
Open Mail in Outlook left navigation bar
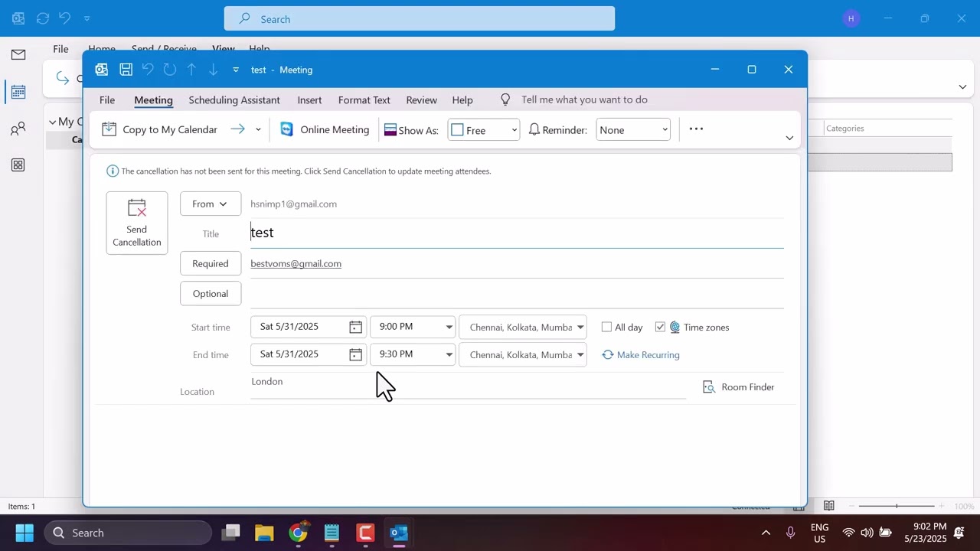point(18,54)
